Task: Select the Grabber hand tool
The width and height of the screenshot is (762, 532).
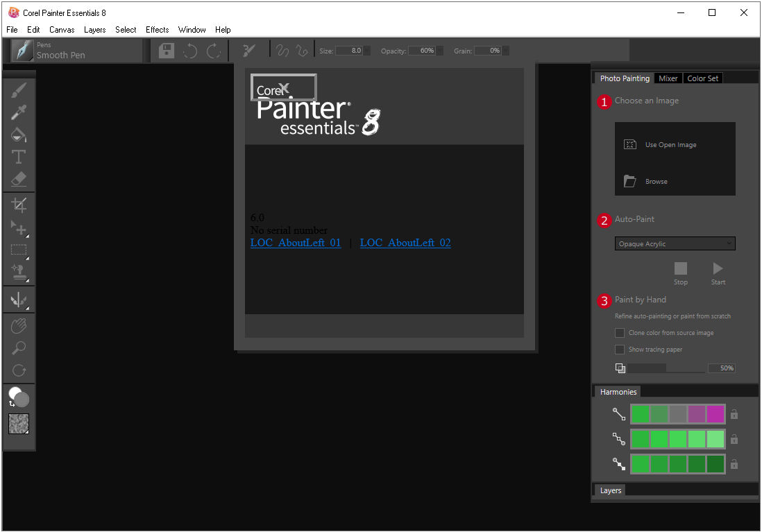Action: pos(19,325)
